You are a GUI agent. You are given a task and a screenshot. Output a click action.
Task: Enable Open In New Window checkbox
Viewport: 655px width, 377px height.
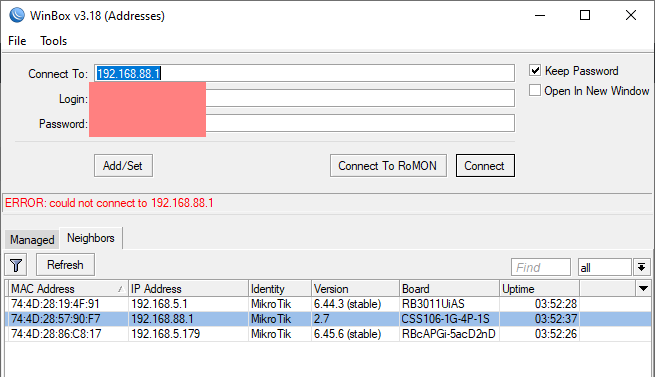click(x=535, y=90)
